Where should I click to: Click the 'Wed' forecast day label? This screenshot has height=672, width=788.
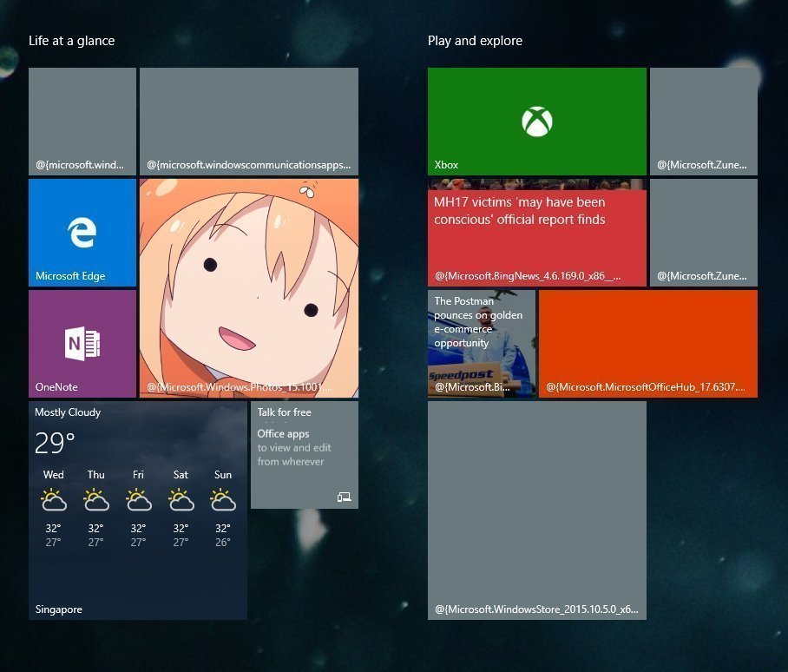coord(53,474)
